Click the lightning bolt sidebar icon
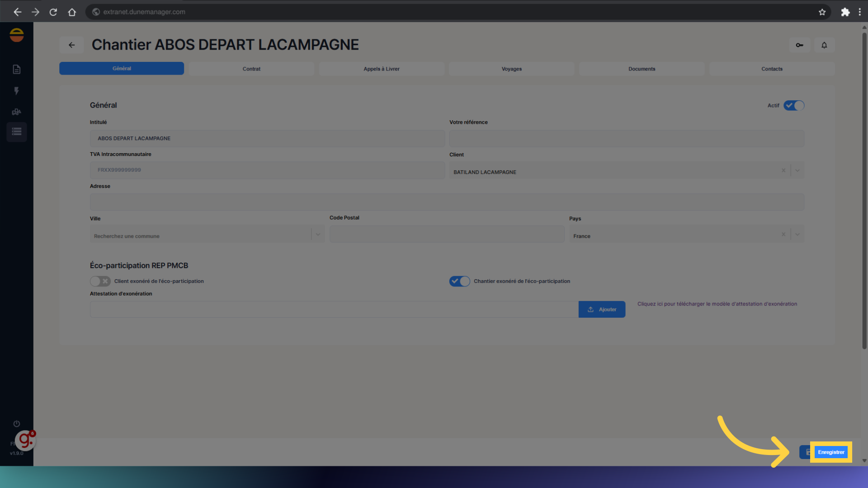868x488 pixels. click(17, 91)
